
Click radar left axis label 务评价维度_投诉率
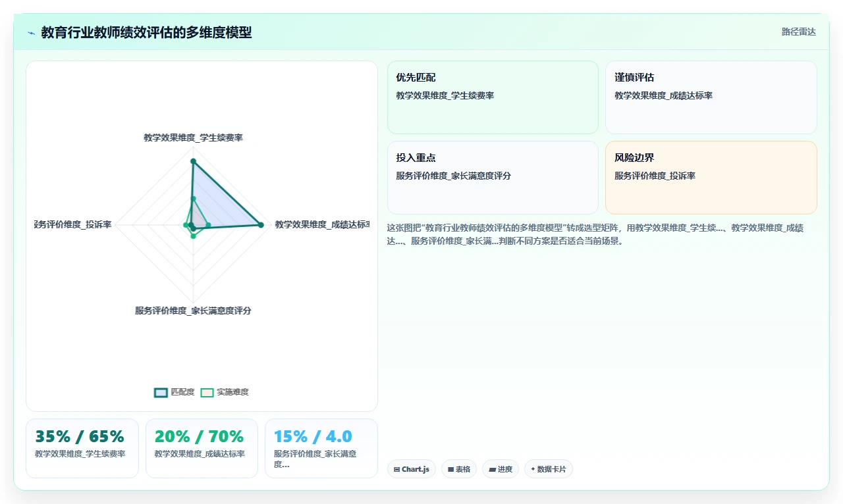pyautogui.click(x=73, y=224)
